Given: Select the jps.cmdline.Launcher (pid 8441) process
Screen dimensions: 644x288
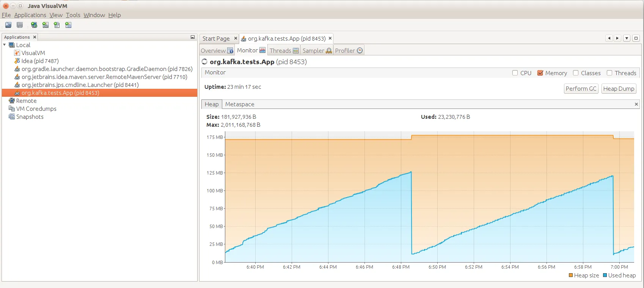Looking at the screenshot, I should (x=80, y=85).
